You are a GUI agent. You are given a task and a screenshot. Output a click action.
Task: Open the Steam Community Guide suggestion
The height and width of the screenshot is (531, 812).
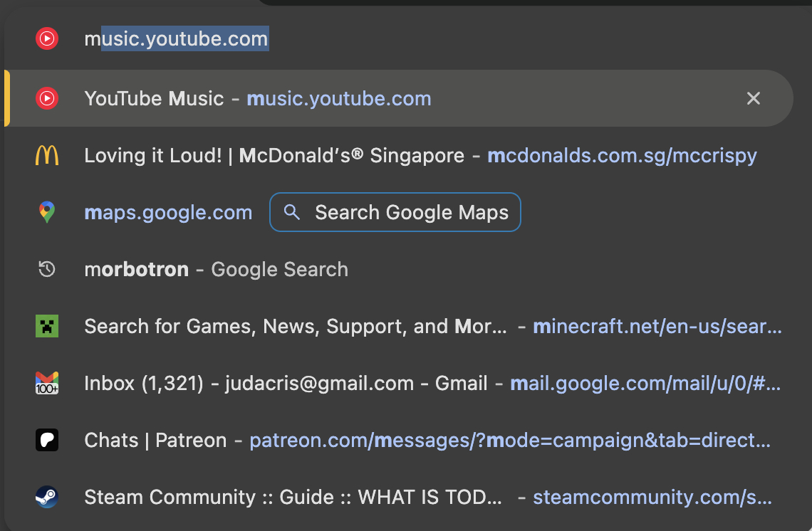click(x=293, y=497)
